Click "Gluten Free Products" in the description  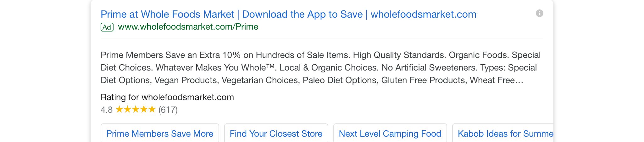click(x=423, y=80)
